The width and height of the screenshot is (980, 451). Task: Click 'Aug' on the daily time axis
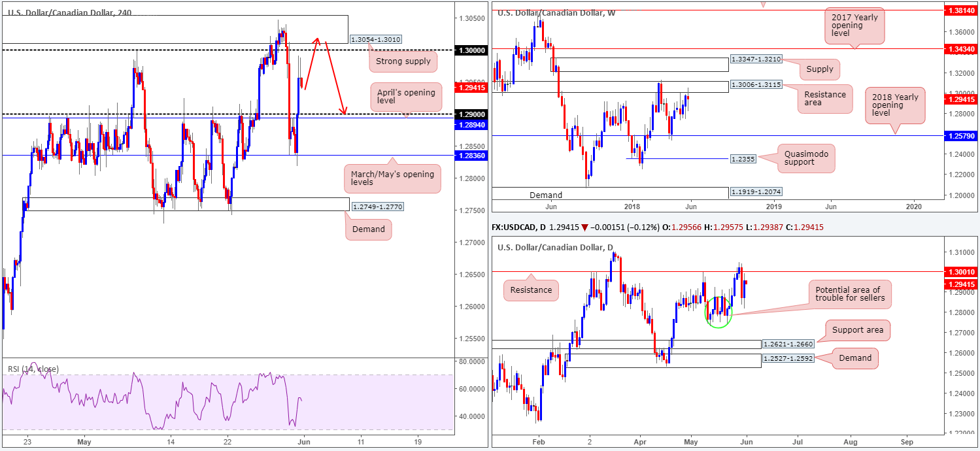[x=851, y=442]
